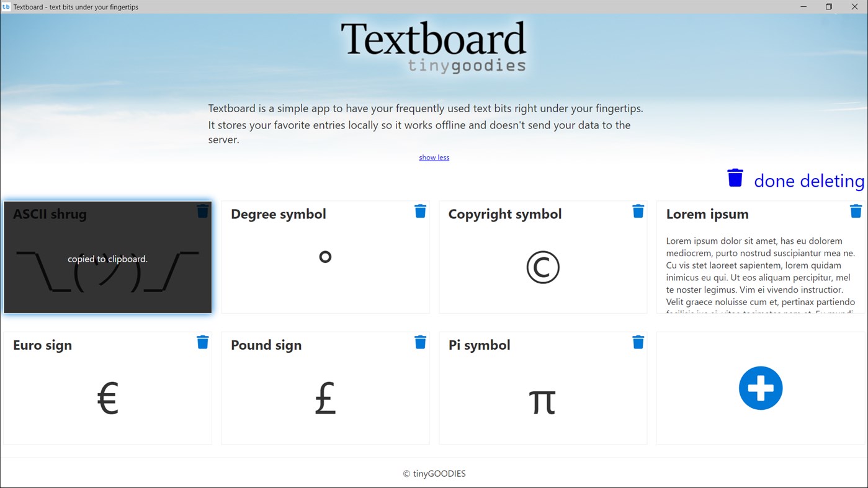Delete the Copyright symbol entry
Screen dimensions: 868x488
[x=638, y=211]
